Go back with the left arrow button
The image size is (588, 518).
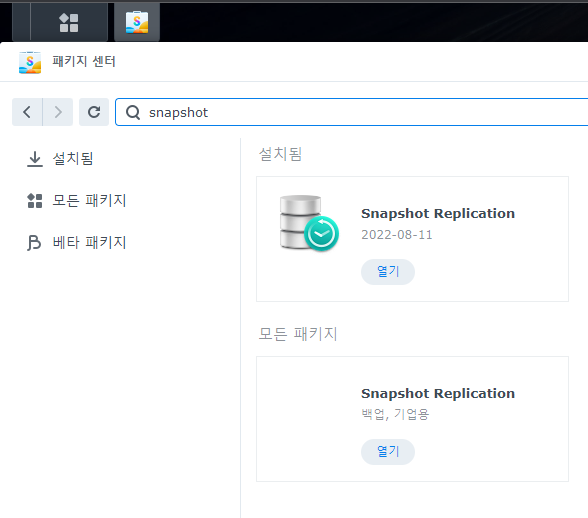[27, 112]
